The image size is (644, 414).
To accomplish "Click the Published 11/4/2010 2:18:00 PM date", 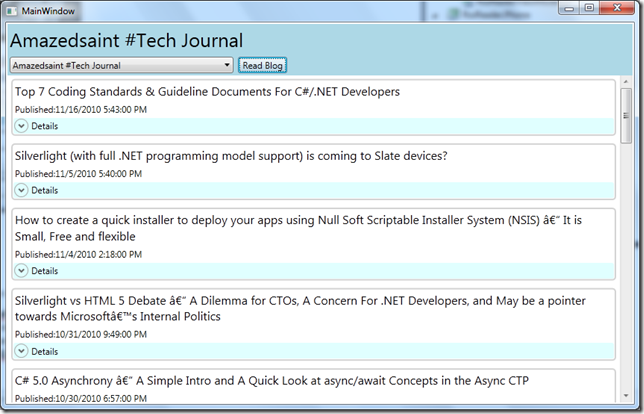I will coord(78,254).
